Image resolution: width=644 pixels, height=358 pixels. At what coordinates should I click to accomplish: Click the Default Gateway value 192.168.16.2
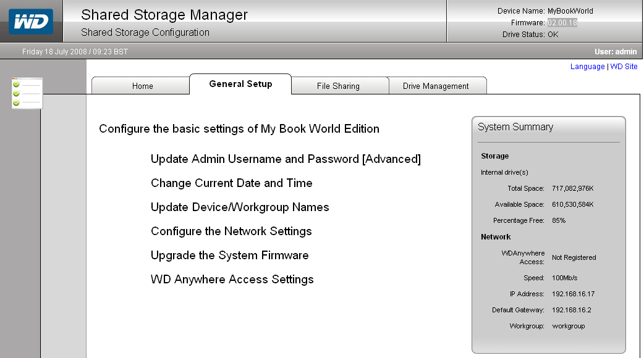(x=572, y=310)
